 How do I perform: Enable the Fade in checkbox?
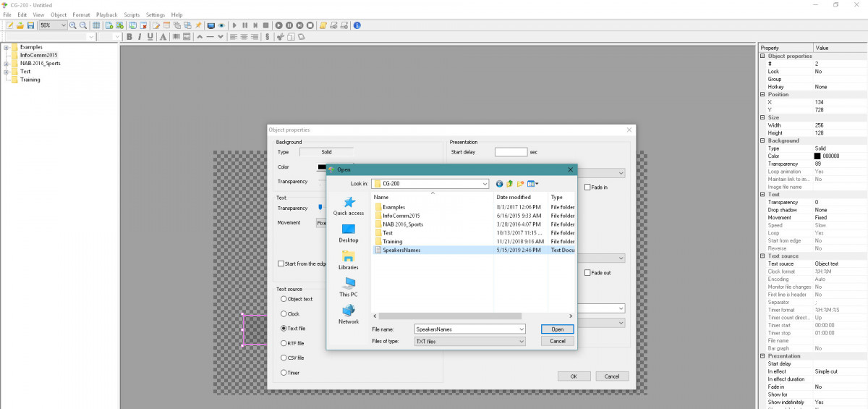(587, 187)
